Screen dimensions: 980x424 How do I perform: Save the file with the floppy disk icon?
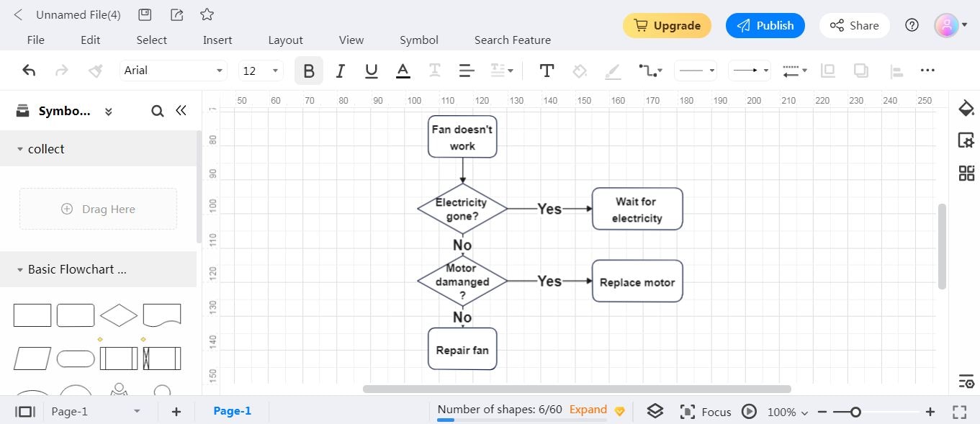[145, 14]
